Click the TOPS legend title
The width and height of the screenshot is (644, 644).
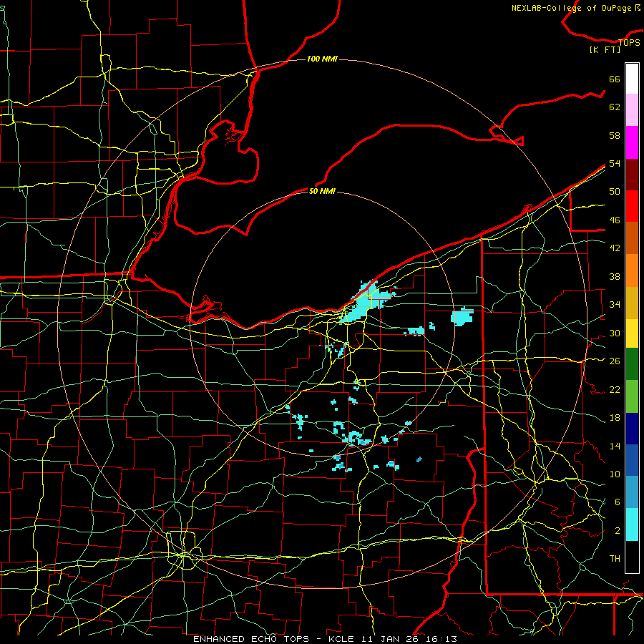tap(629, 43)
